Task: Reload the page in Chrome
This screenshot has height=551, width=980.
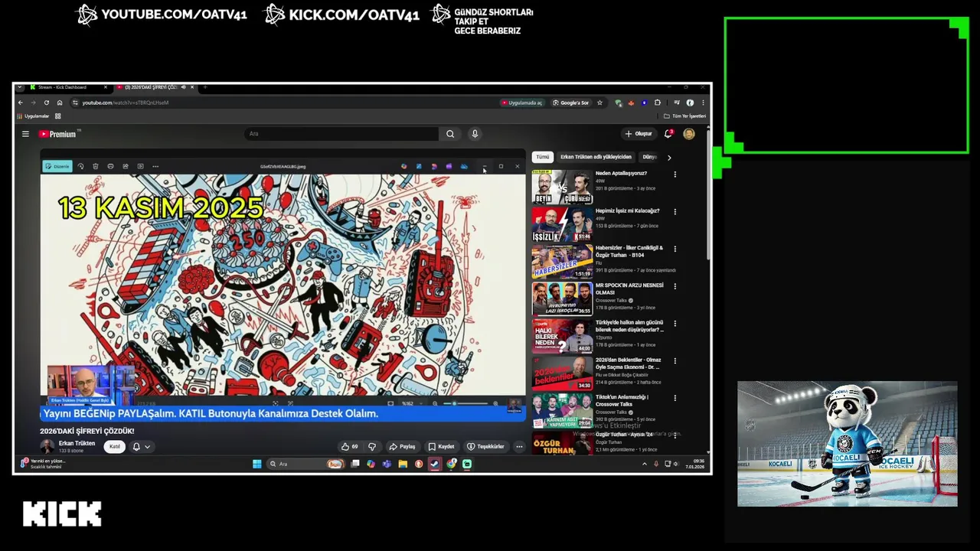Action: 47,103
